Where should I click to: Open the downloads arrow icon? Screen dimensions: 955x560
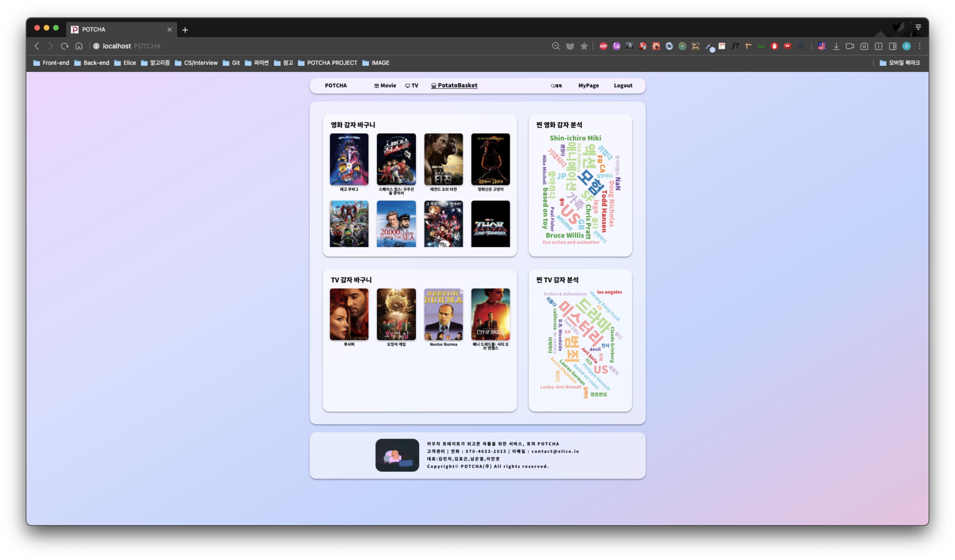[836, 46]
